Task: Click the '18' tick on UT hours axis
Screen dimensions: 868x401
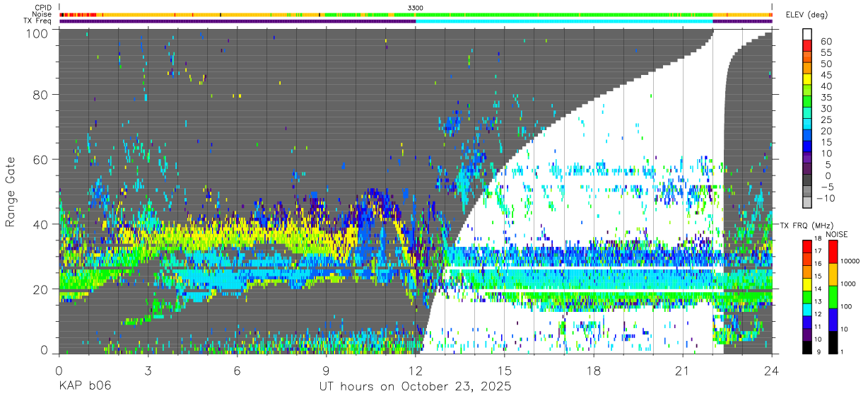Action: point(594,370)
